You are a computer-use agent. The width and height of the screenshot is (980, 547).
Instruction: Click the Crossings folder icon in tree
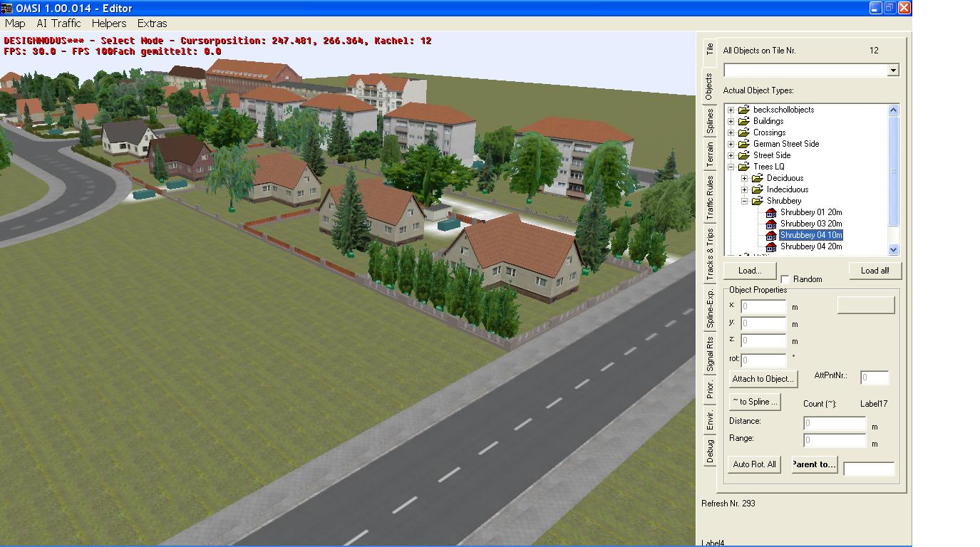pos(744,132)
